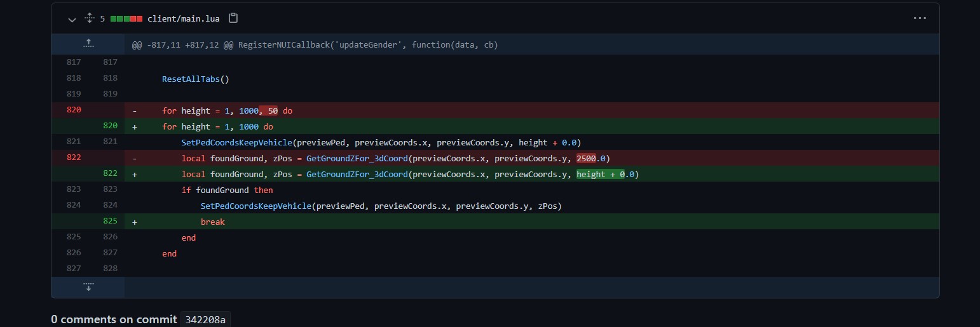Click the diffstat colored squares indicator

coord(126,19)
